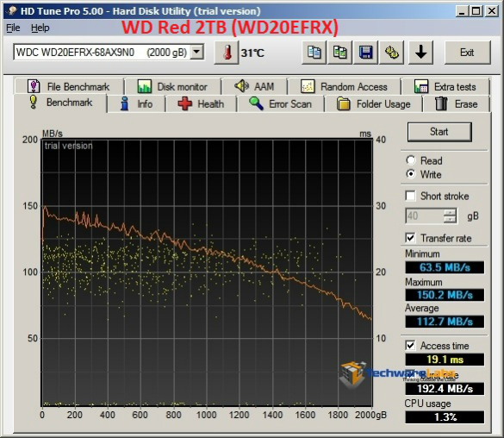Switch to the Random Access tab
This screenshot has height=438, width=504.
click(344, 86)
